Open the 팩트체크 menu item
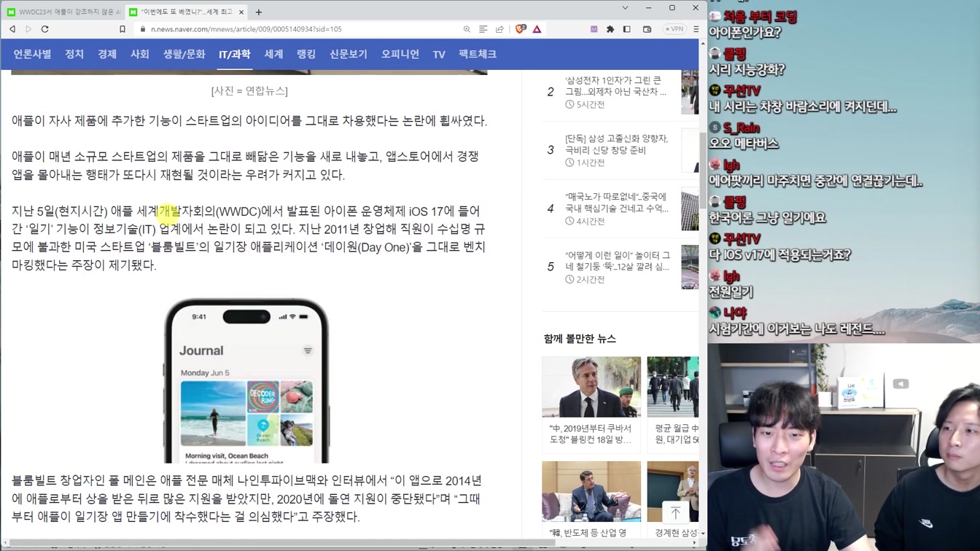Viewport: 980px width, 551px height. tap(478, 54)
